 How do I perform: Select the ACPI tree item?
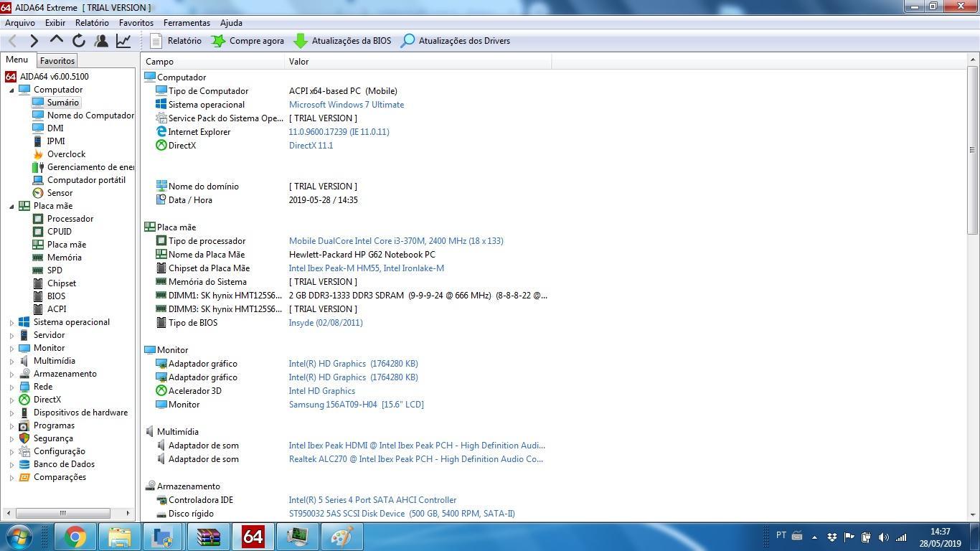(x=57, y=309)
